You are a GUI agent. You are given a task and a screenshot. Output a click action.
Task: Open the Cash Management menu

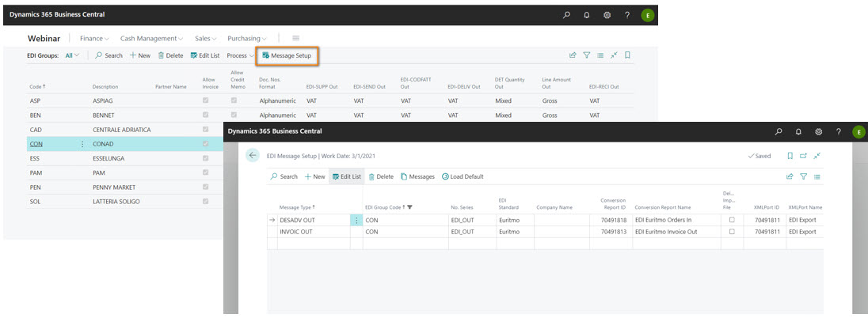coord(151,38)
